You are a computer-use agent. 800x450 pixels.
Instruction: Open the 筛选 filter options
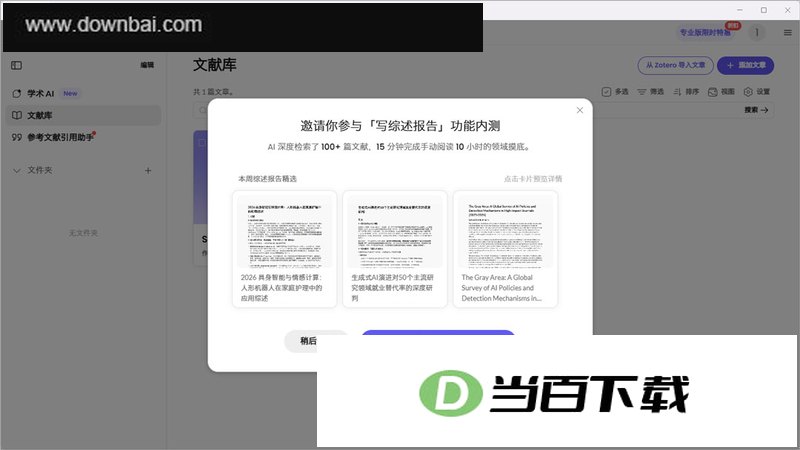pyautogui.click(x=651, y=92)
